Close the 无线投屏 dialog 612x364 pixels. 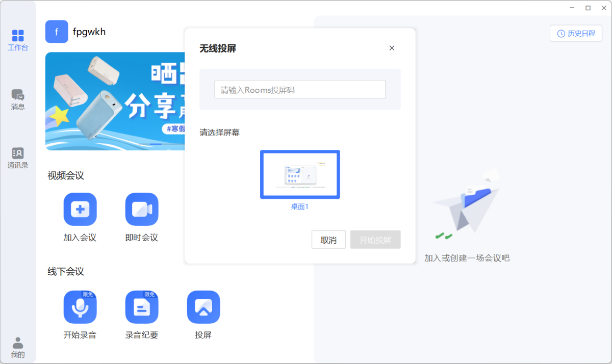pos(392,47)
